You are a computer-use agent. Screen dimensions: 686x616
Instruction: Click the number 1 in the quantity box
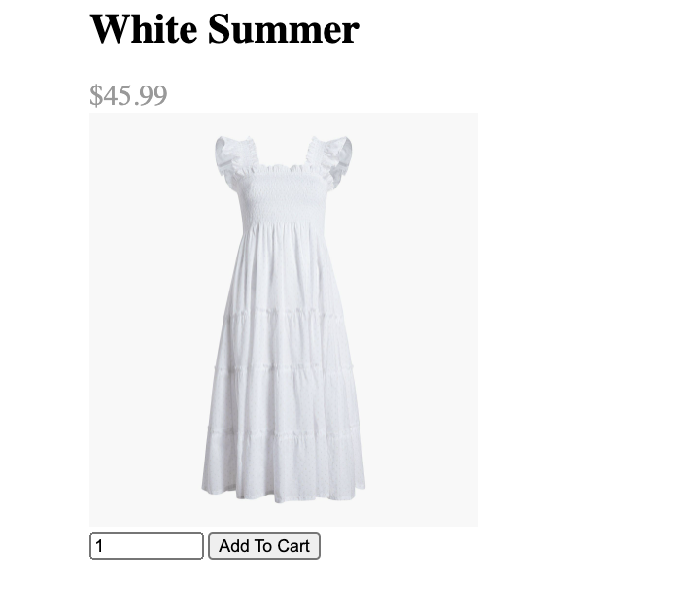99,546
